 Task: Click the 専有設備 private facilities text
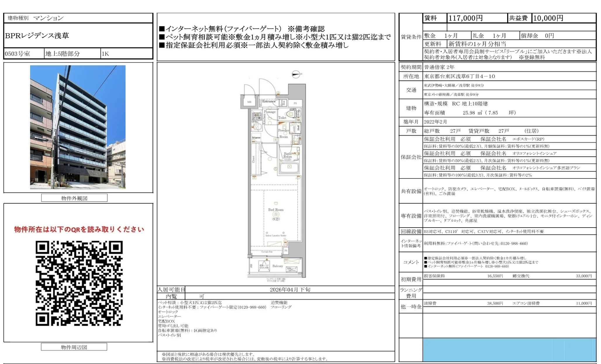pyautogui.click(x=508, y=216)
